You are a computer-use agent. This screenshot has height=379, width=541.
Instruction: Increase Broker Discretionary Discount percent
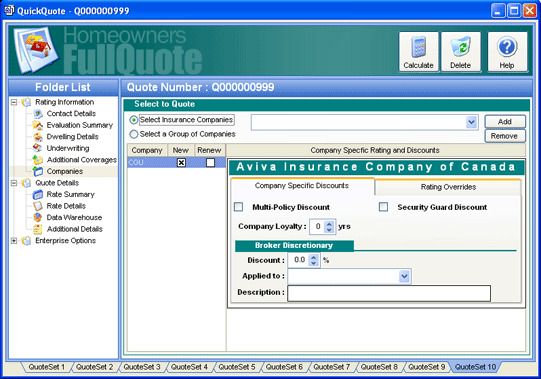click(x=314, y=257)
